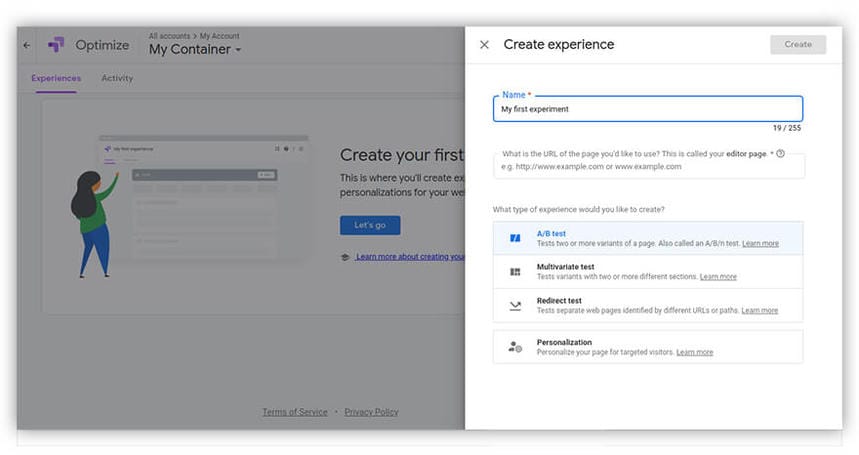This screenshot has width=859, height=455.
Task: Click the graduation cap learn icon
Action: click(x=345, y=257)
